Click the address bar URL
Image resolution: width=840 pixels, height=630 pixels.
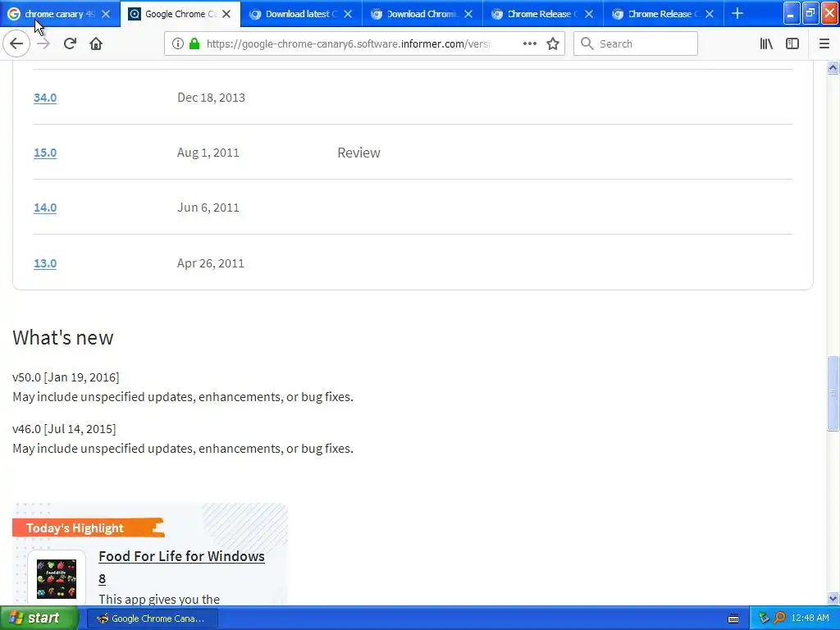(348, 44)
